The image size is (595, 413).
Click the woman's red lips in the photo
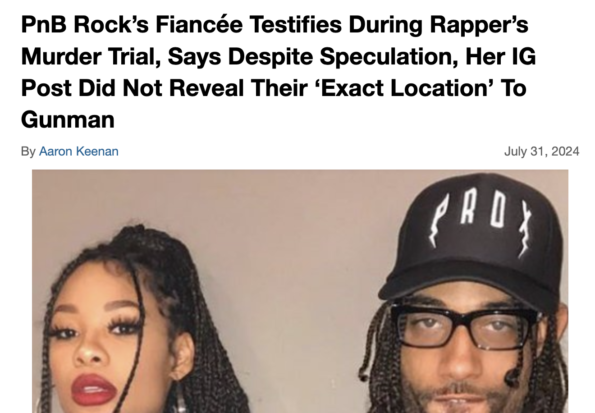[x=93, y=389]
